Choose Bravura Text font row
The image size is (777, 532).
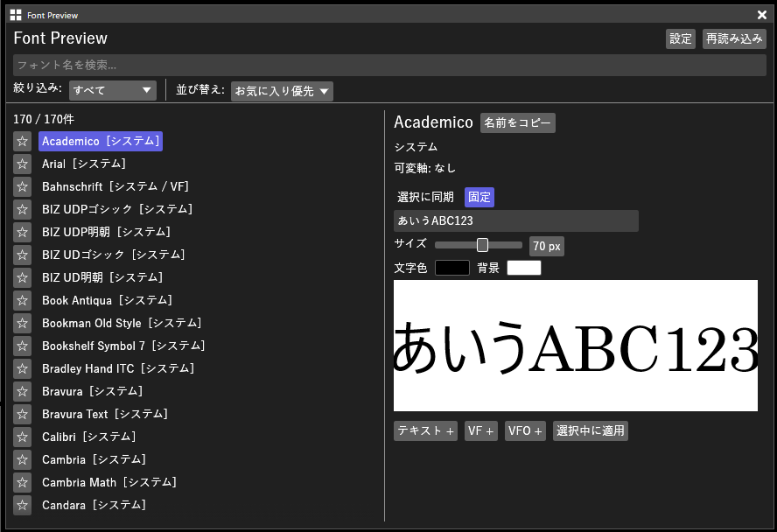coord(104,415)
